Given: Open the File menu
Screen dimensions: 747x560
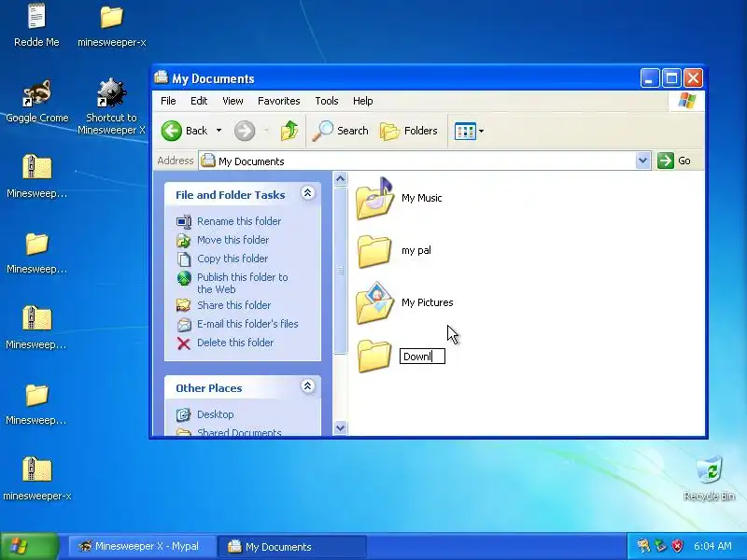Looking at the screenshot, I should point(168,101).
